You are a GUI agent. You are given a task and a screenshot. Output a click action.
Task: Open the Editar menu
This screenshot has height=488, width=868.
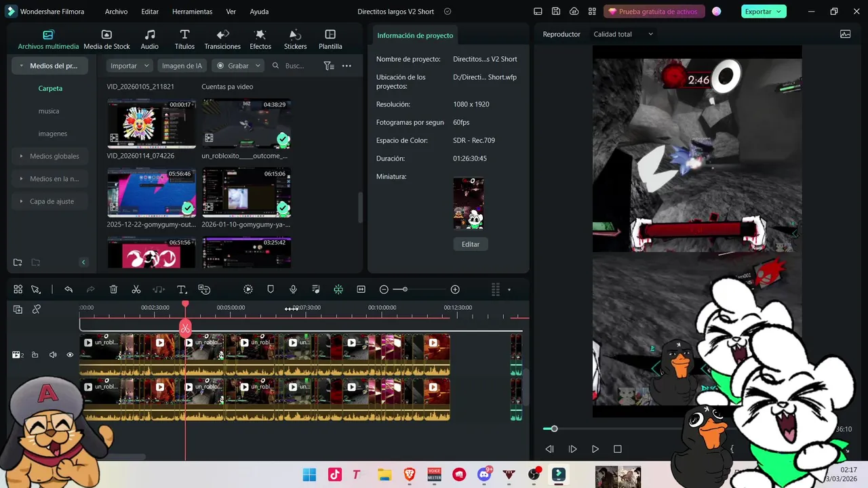coord(150,12)
